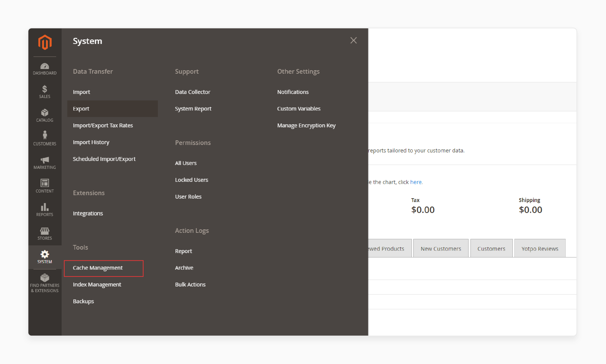The image size is (606, 364).
Task: Close the System menu overlay
Action: [x=354, y=40]
